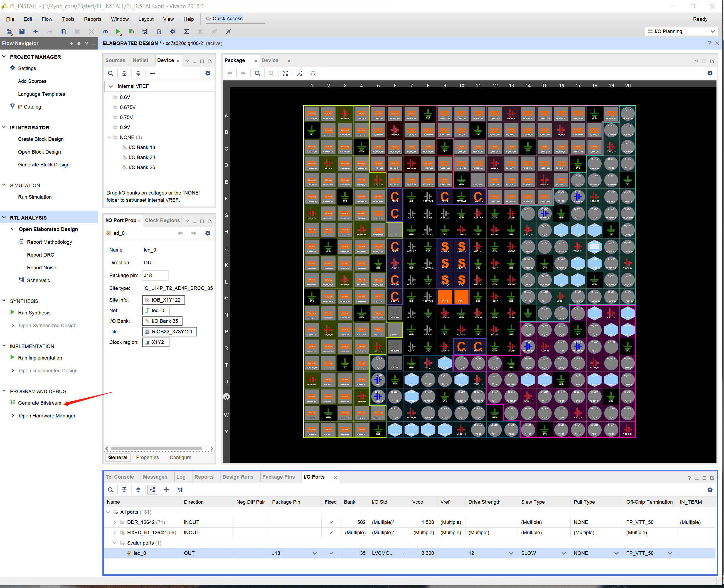Save the project with the floppy disk icon
The height and width of the screenshot is (588, 724).
[22, 31]
